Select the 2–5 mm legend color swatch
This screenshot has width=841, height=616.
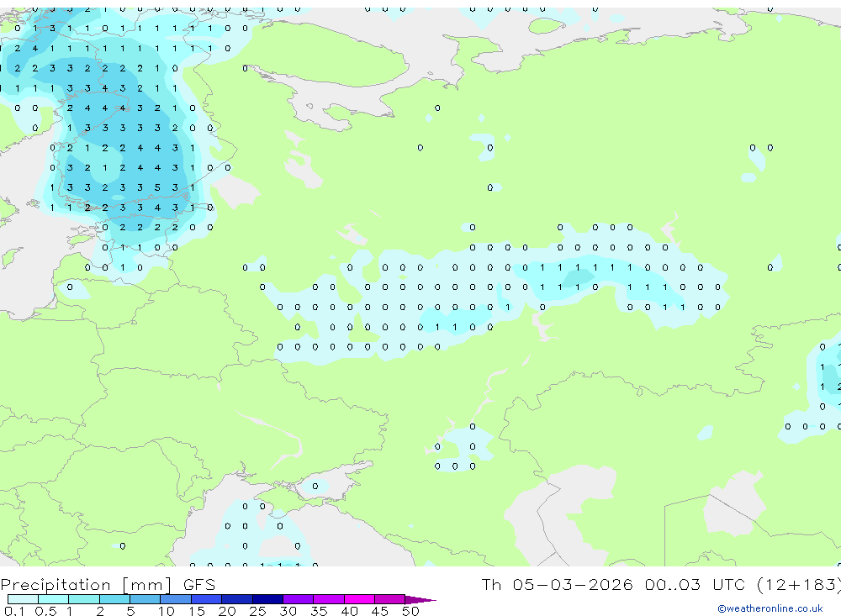tap(114, 599)
